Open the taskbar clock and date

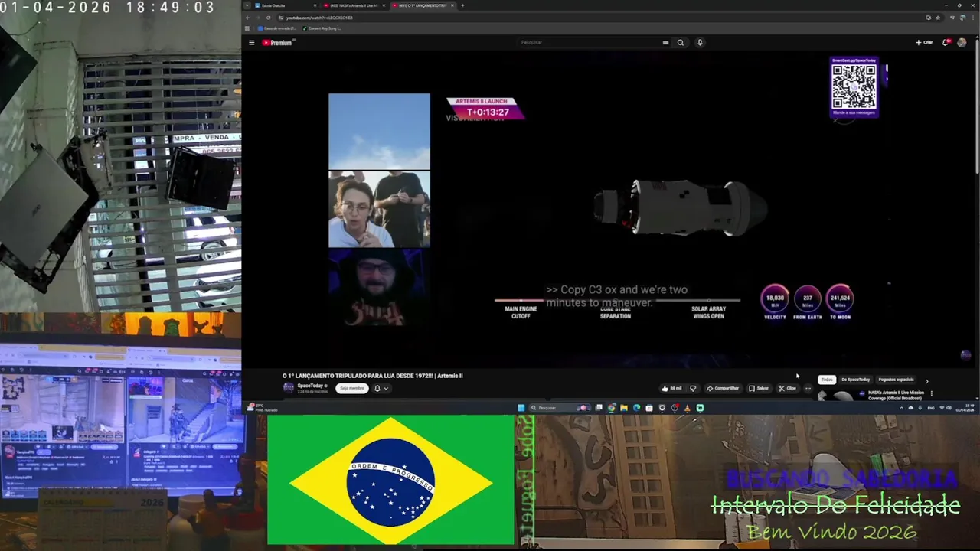pos(965,408)
